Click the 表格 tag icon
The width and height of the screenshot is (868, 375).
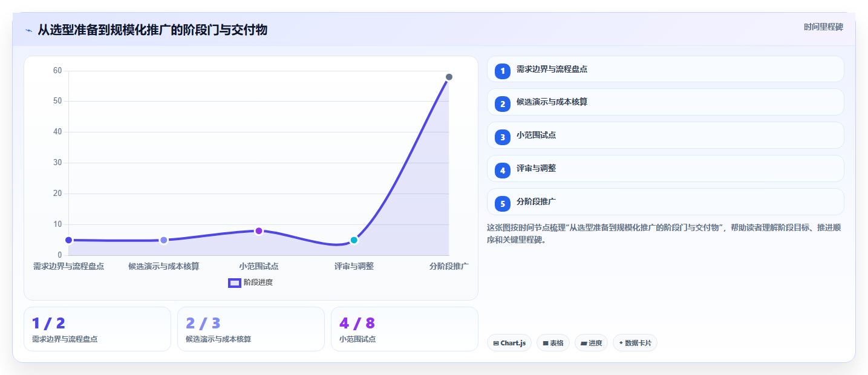pos(546,343)
